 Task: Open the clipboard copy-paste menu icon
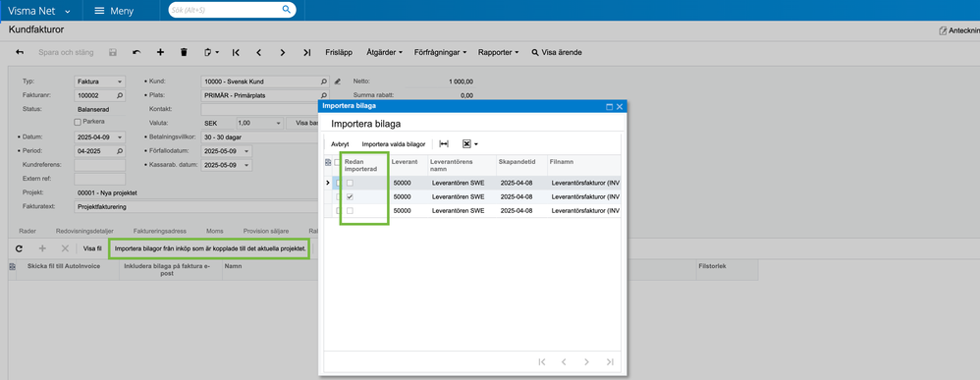click(211, 52)
